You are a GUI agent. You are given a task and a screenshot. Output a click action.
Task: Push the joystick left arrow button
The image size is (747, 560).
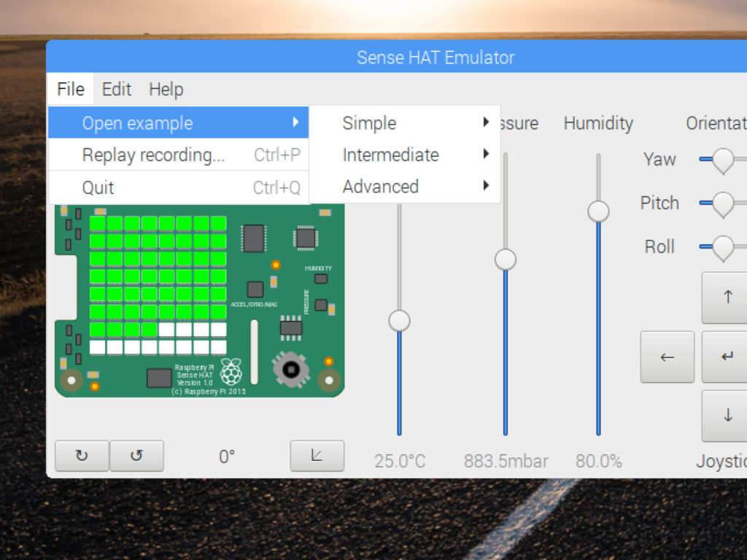tap(667, 357)
